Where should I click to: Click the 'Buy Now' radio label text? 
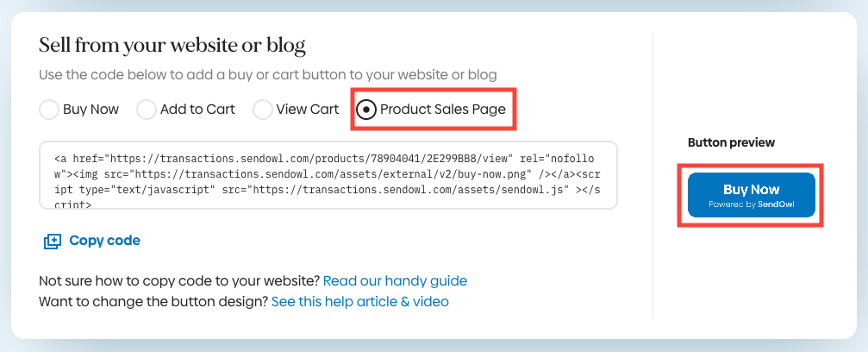coord(91,110)
